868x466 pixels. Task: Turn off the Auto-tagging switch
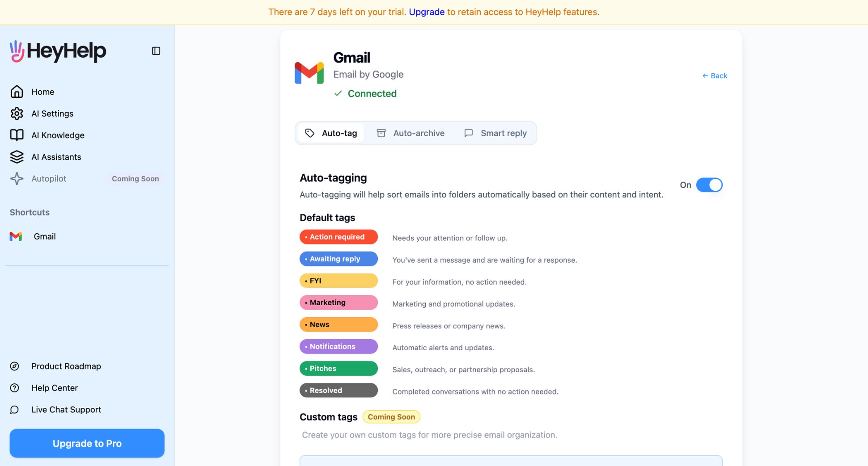pos(709,185)
